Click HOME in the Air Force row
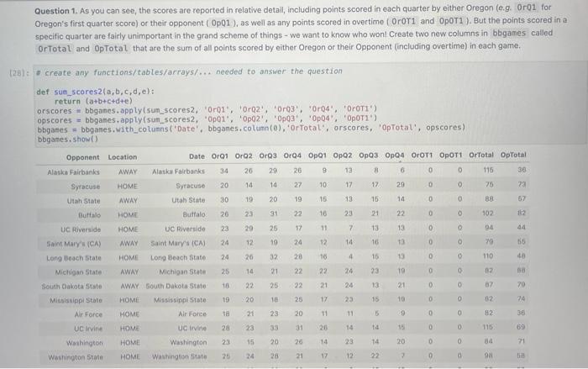Image resolution: width=588 pixels, height=369 pixels. (129, 314)
